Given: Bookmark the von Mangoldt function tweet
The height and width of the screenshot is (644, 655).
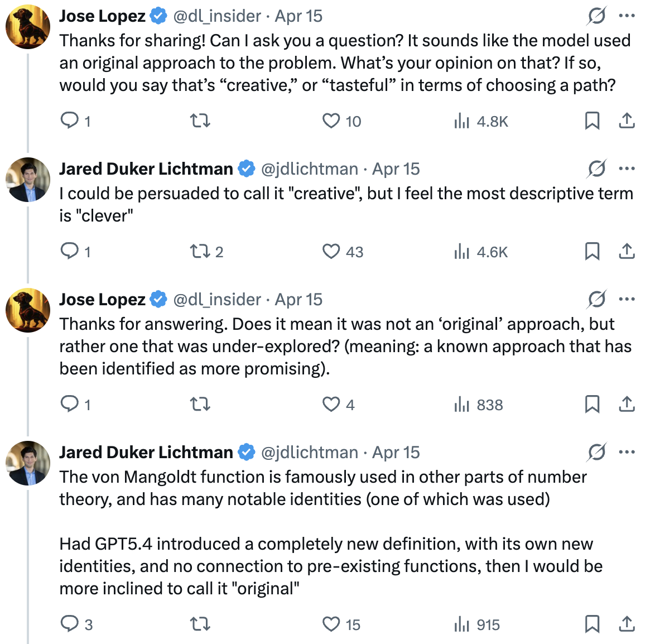Looking at the screenshot, I should 592,624.
